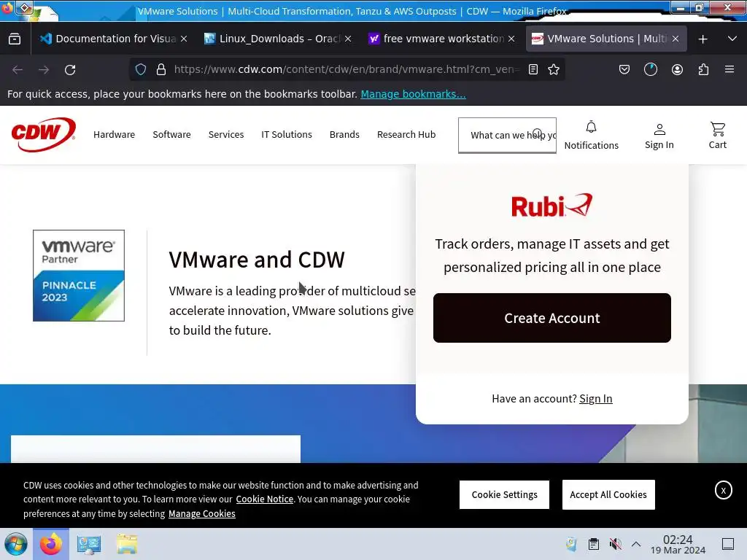Open Firefox account profile icon
The width and height of the screenshot is (747, 560).
click(677, 69)
